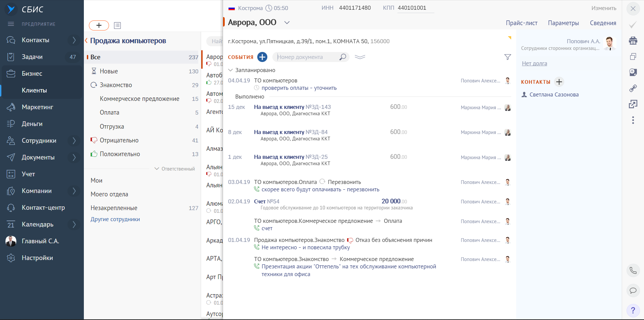Show Моего отдела deals
The width and height of the screenshot is (644, 320).
click(109, 194)
